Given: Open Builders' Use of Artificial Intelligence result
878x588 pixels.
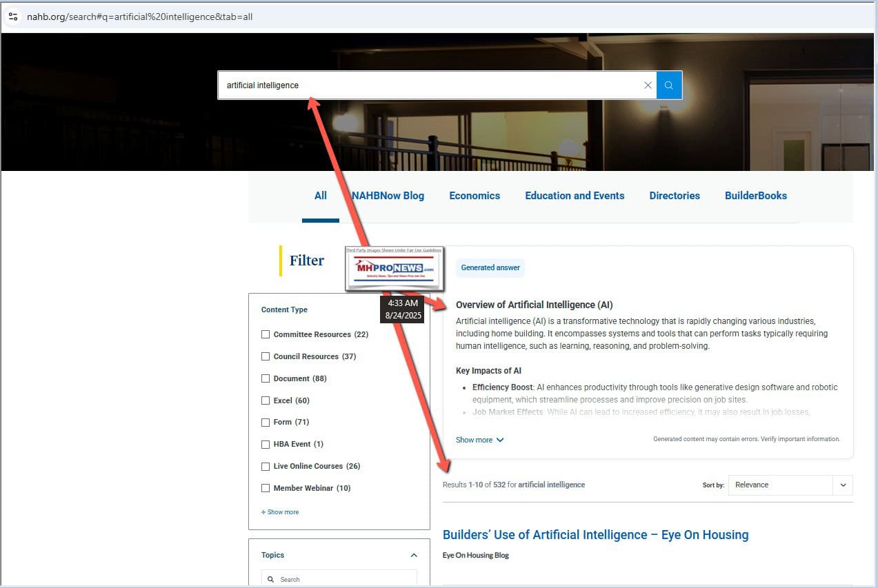Looking at the screenshot, I should pyautogui.click(x=595, y=535).
